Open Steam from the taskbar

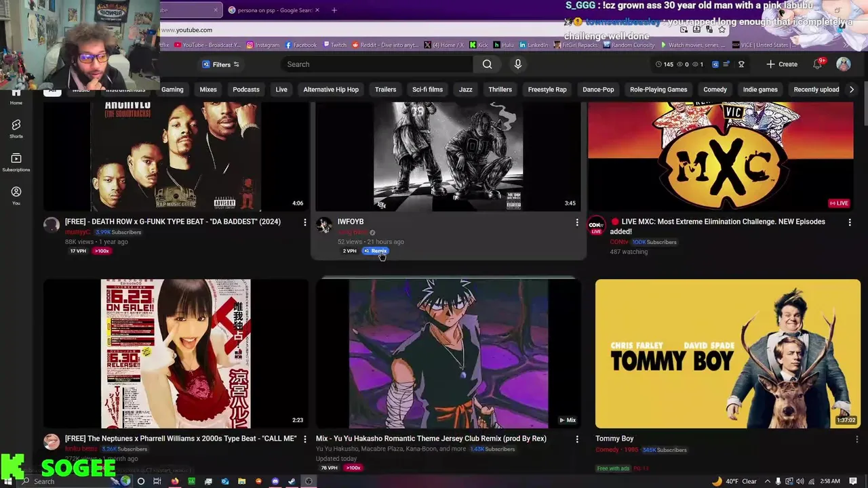click(292, 481)
